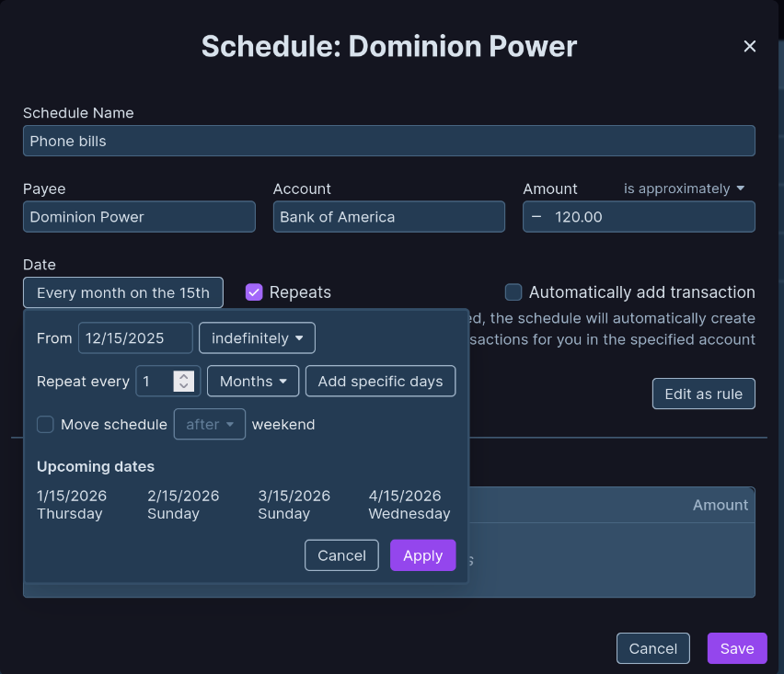Enable Automatically add transaction checkbox

coord(513,292)
